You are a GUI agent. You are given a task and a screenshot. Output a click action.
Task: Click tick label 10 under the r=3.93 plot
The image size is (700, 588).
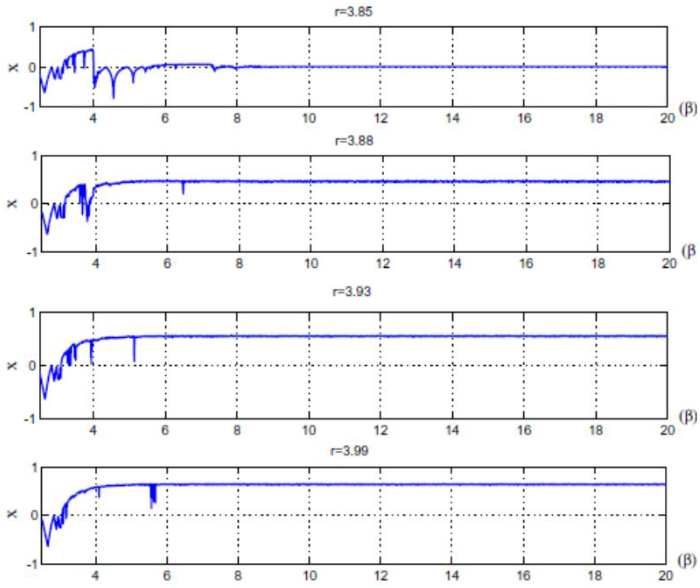pos(309,430)
